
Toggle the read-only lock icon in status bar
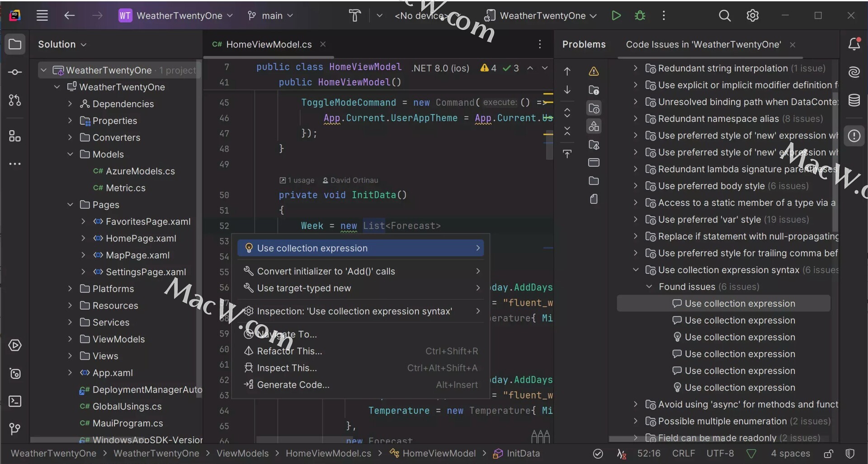pyautogui.click(x=828, y=454)
